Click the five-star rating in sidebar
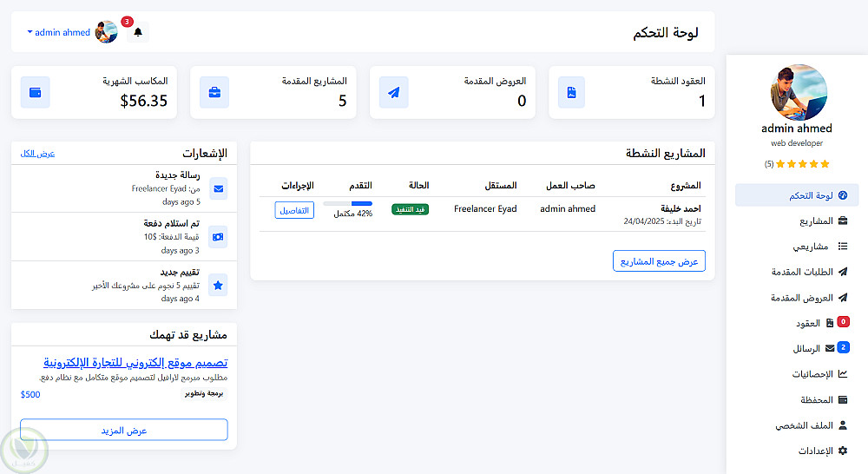The height and width of the screenshot is (474, 868). [x=802, y=164]
